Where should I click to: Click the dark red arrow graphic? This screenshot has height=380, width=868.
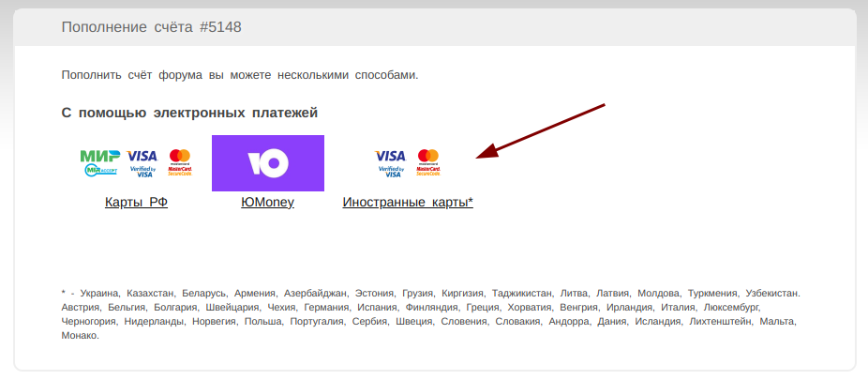click(x=540, y=131)
